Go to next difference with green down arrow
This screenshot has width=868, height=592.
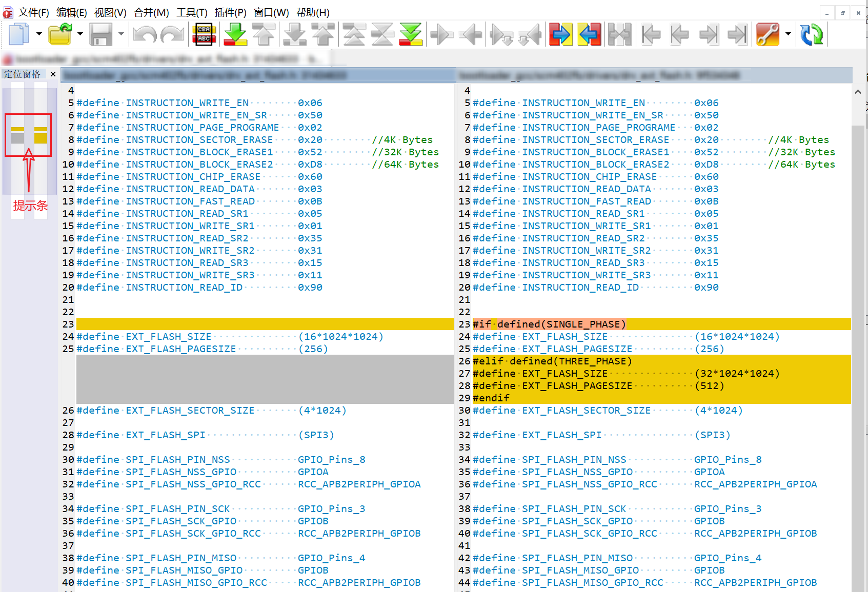point(236,34)
